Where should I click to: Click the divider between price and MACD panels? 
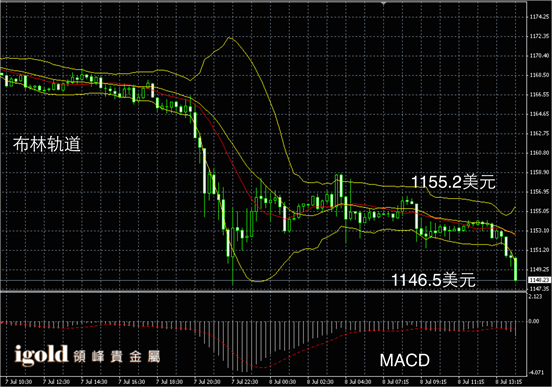pyautogui.click(x=263, y=291)
